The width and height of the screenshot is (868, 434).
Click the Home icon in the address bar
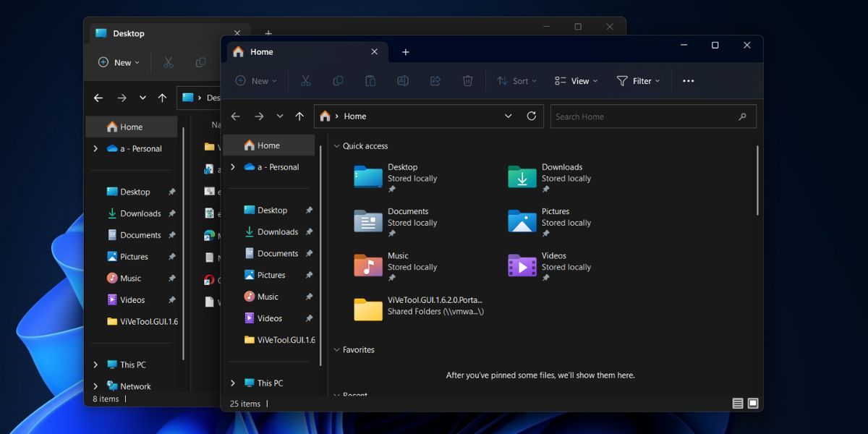(325, 116)
